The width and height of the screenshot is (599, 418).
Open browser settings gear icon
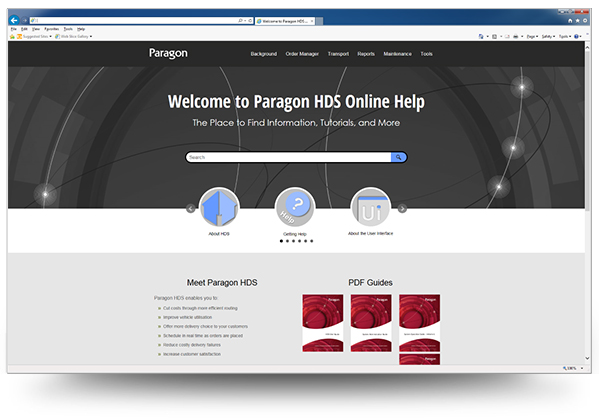pos(585,21)
